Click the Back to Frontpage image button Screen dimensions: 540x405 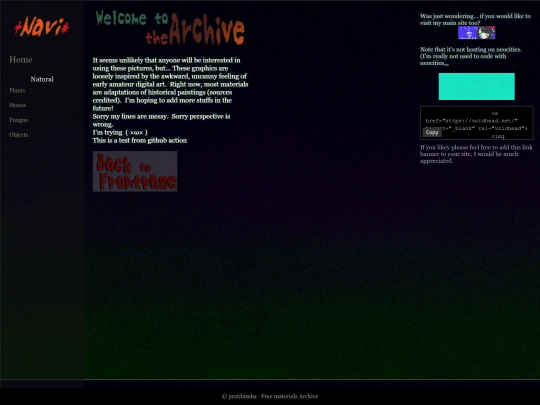pyautogui.click(x=135, y=171)
